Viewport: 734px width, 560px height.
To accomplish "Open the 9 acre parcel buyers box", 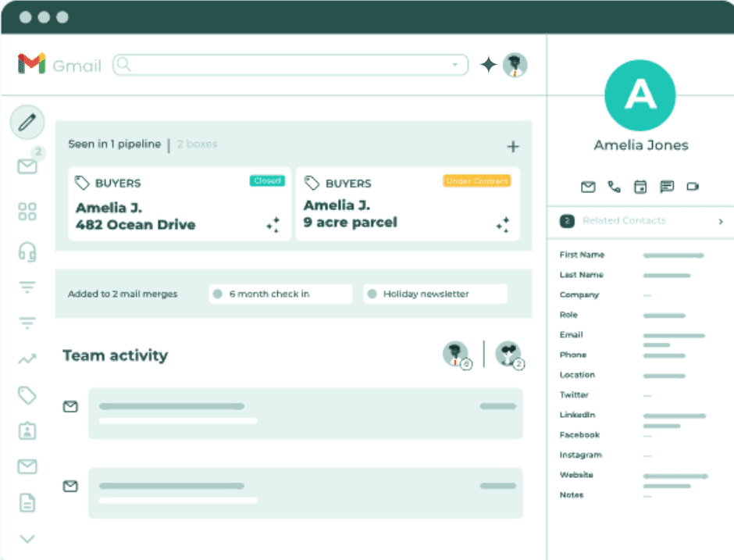I will [x=408, y=204].
